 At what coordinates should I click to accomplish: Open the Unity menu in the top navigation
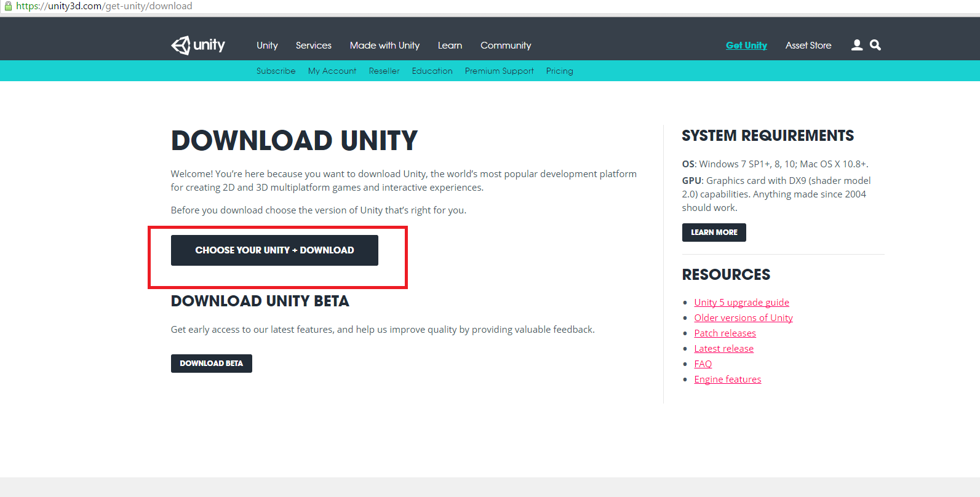(x=267, y=46)
